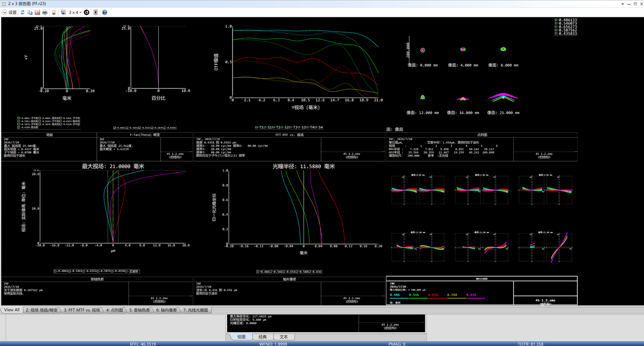Select the 绘图 tab in bottom window

point(241,337)
